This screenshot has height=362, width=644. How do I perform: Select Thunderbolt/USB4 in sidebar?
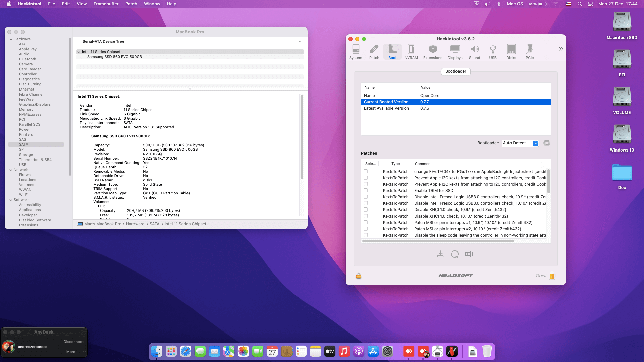pyautogui.click(x=35, y=160)
